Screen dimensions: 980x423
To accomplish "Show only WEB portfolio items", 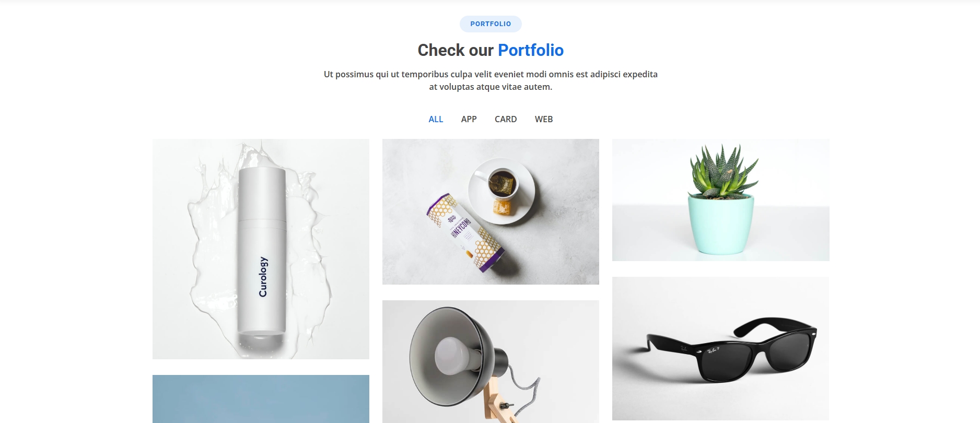I will pos(544,119).
